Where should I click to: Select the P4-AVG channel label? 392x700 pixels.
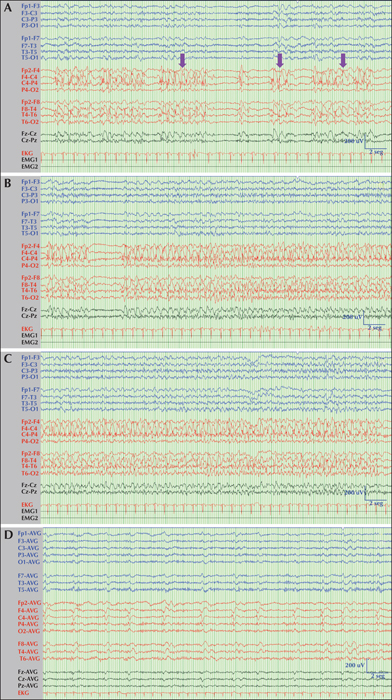(x=30, y=624)
